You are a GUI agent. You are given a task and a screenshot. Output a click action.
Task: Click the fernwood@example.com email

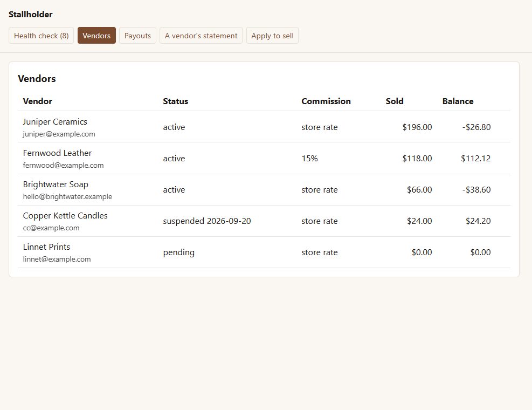[x=64, y=166]
